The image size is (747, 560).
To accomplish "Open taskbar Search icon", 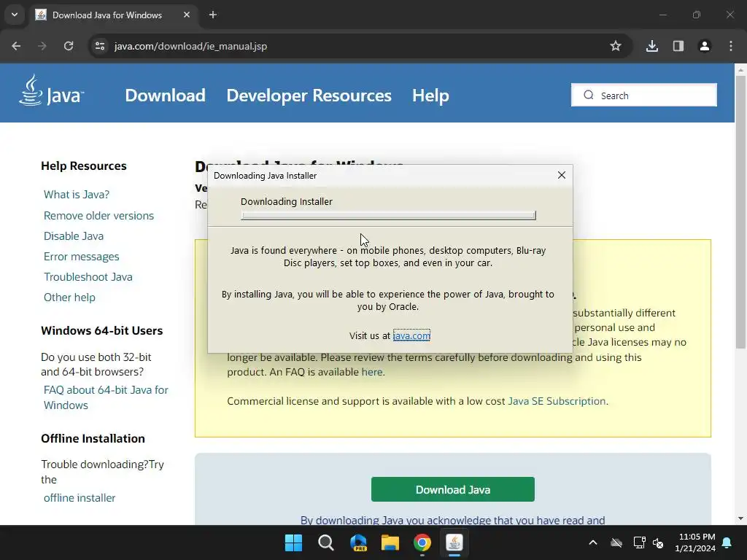I will [x=326, y=542].
